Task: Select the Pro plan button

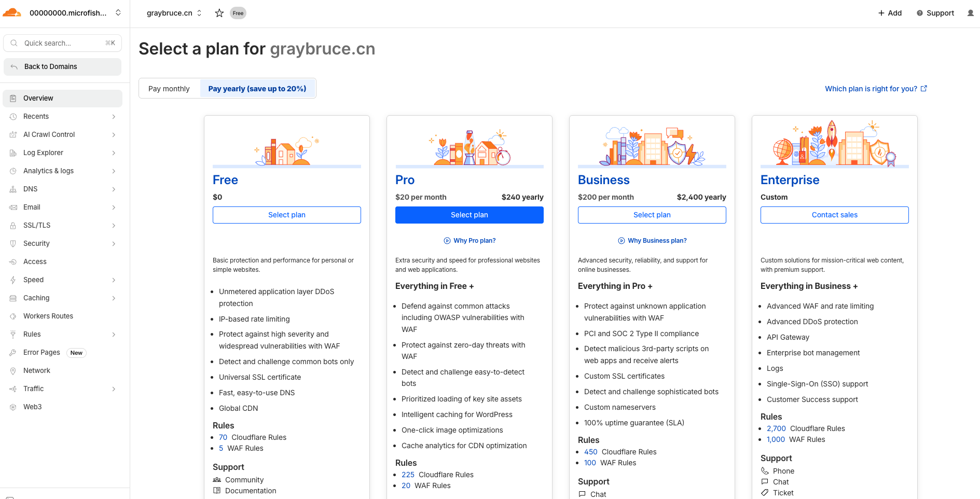Action: coord(469,215)
